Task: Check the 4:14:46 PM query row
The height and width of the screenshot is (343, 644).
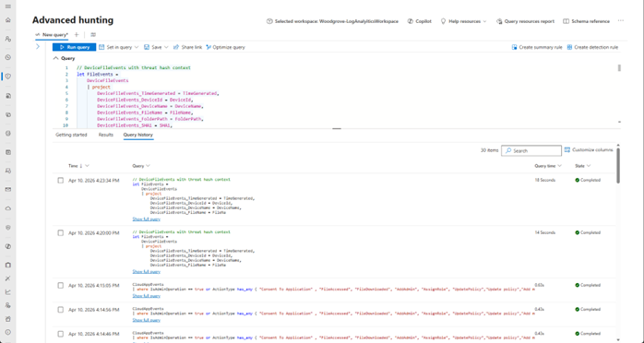Action: tap(60, 334)
